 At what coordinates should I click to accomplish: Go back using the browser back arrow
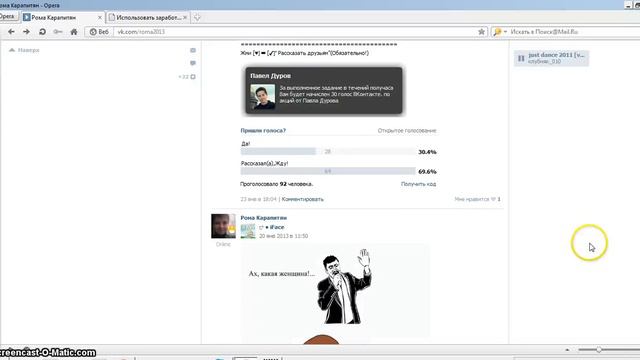[x=11, y=31]
